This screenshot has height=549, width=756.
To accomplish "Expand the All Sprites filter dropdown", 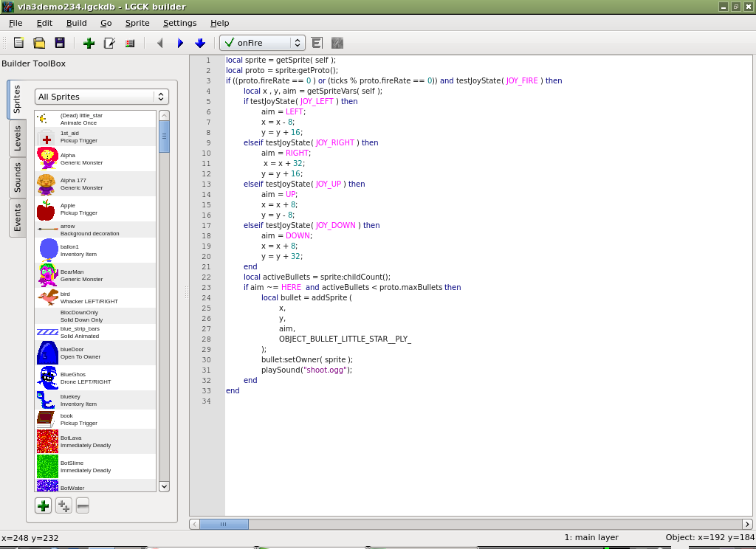I will [101, 97].
